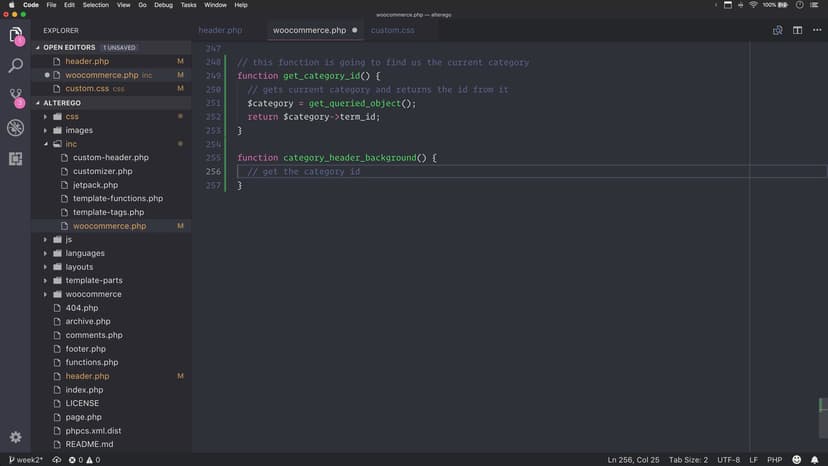Screen dimensions: 828x466
Task: Open the More Actions ellipsis in editor
Action: pyautogui.click(x=815, y=30)
